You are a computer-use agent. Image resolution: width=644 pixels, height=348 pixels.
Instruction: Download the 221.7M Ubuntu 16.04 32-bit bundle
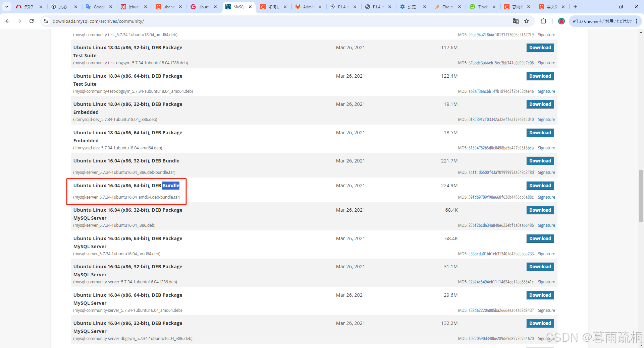pyautogui.click(x=540, y=161)
